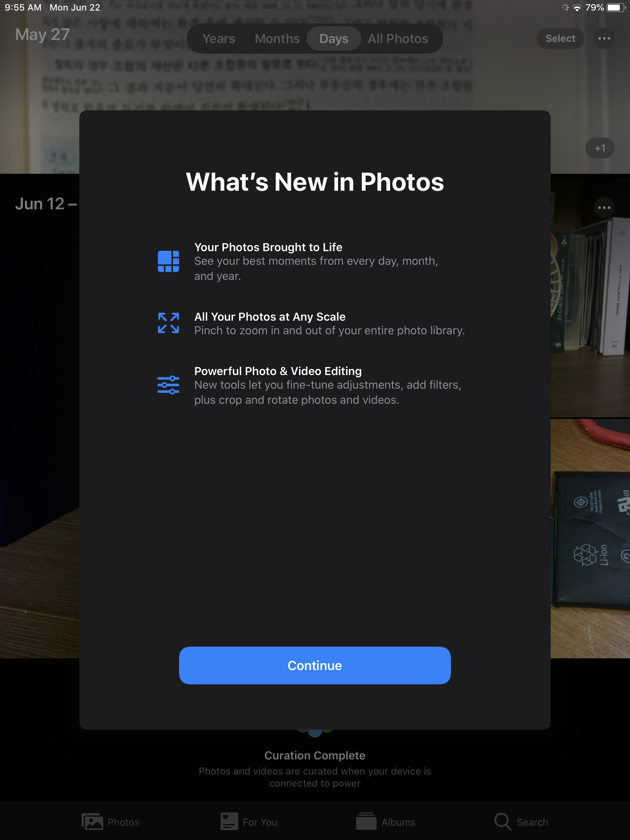Switch to the Months view

[277, 39]
